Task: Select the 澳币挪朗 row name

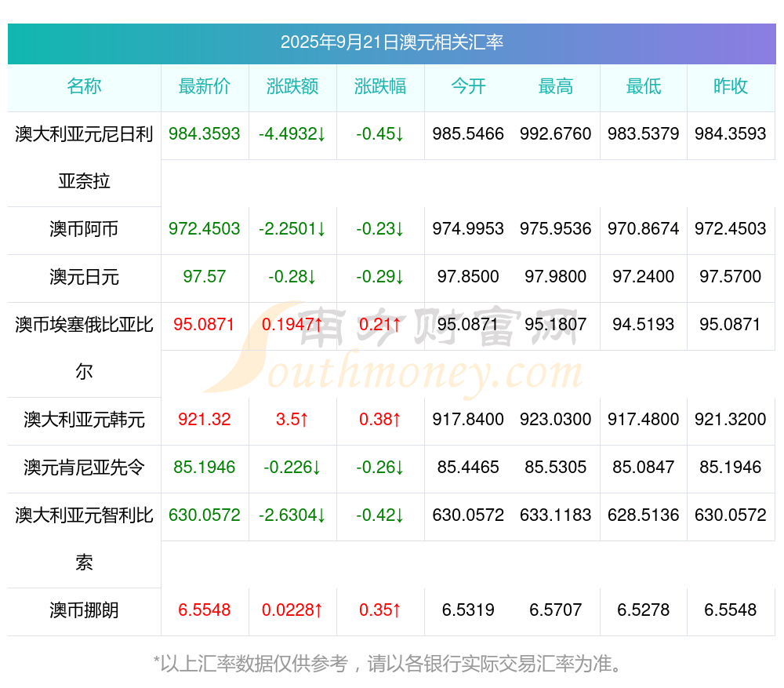Action: point(84,610)
